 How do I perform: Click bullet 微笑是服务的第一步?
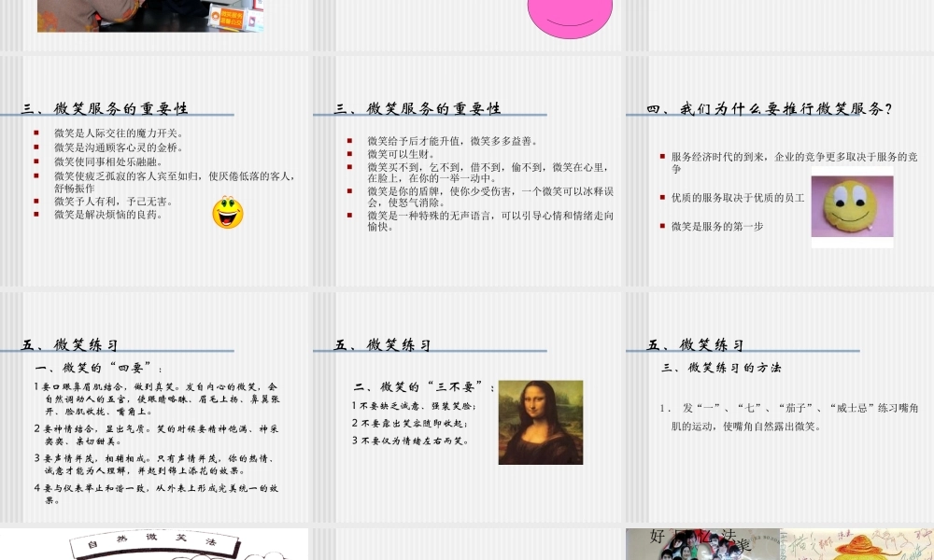pyautogui.click(x=717, y=226)
